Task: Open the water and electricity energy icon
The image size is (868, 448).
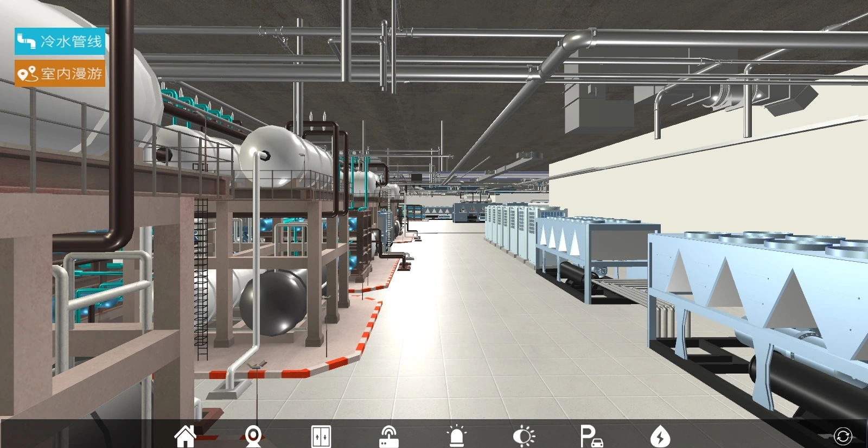Action: 660,436
